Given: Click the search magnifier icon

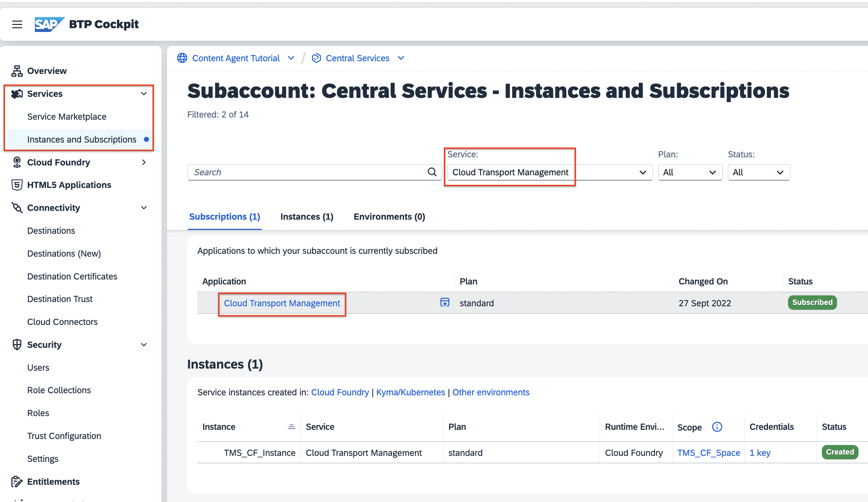Looking at the screenshot, I should coord(432,172).
